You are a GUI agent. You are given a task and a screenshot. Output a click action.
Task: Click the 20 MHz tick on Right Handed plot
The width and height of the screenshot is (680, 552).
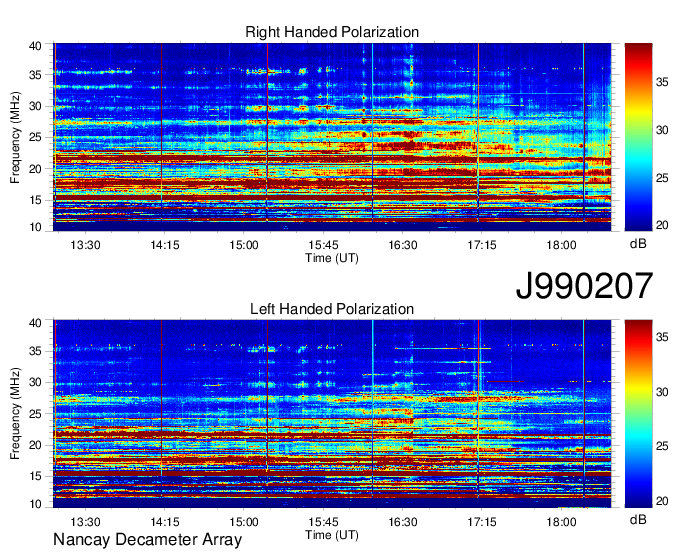(35, 169)
